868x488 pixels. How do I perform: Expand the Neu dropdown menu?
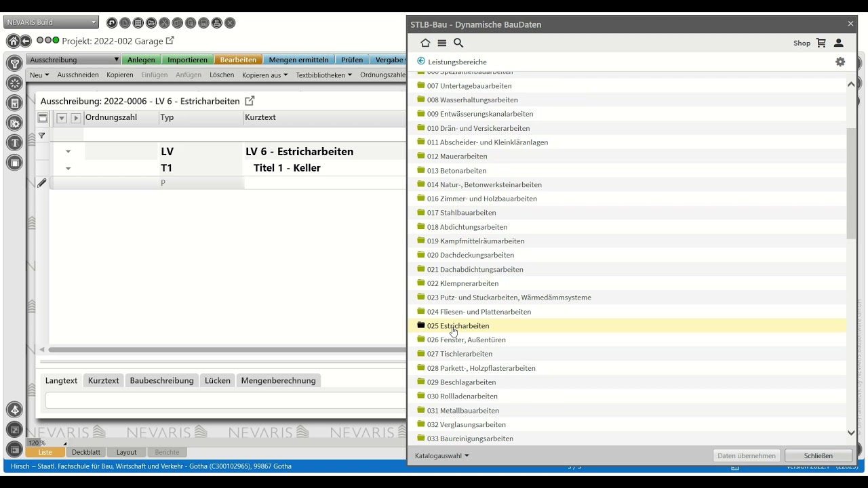[x=39, y=75]
